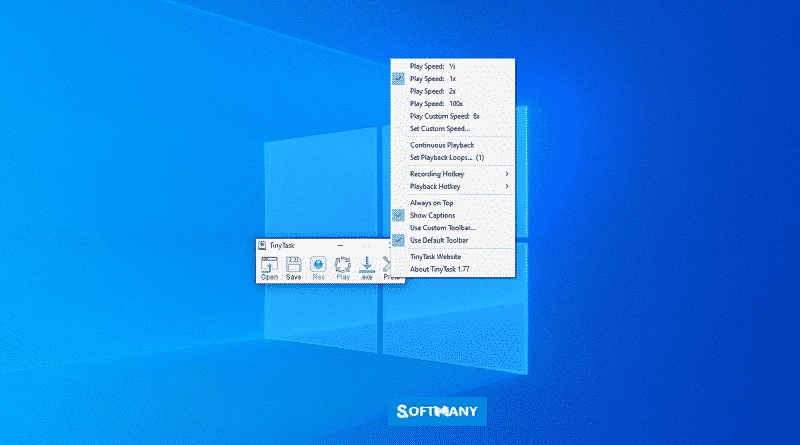Image resolution: width=800 pixels, height=445 pixels.
Task: Click the .exe compile icon
Action: pos(368,267)
